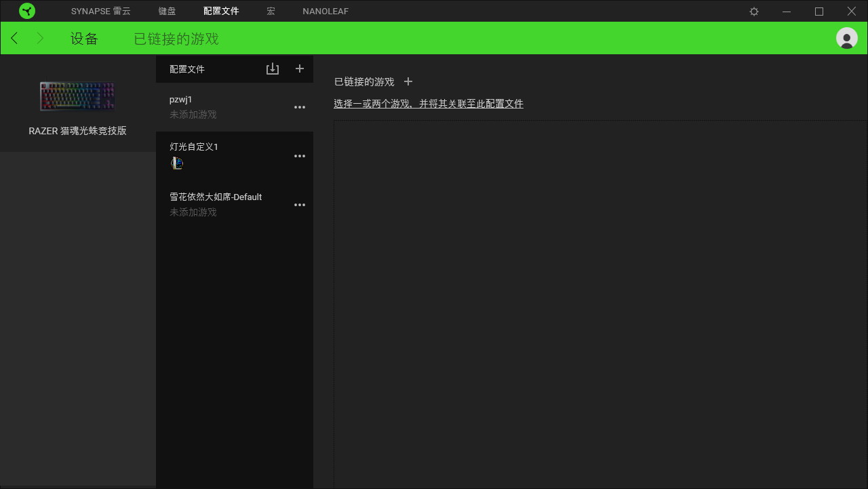Click the League of Legends game icon under 灯光自定义1
The width and height of the screenshot is (868, 489).
176,163
